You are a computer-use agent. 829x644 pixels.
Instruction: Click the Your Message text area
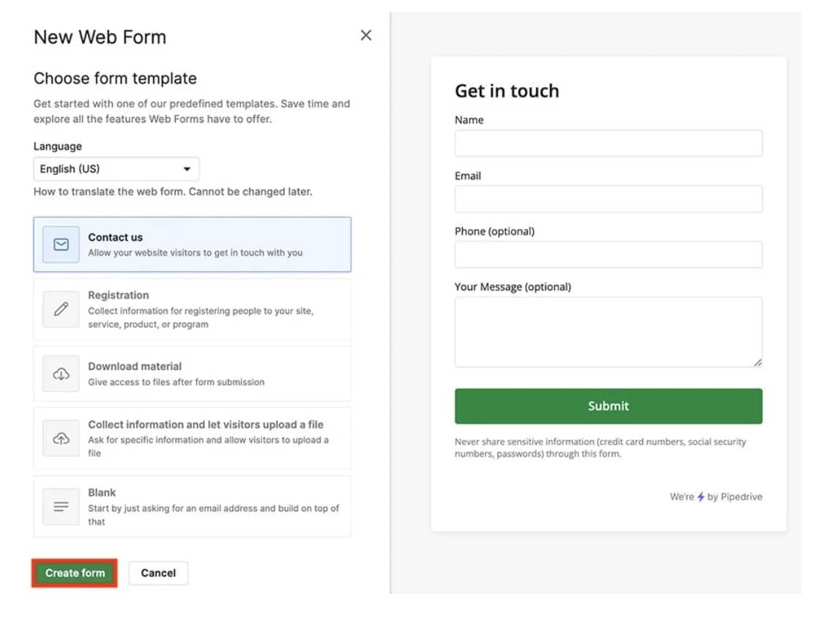(x=608, y=332)
